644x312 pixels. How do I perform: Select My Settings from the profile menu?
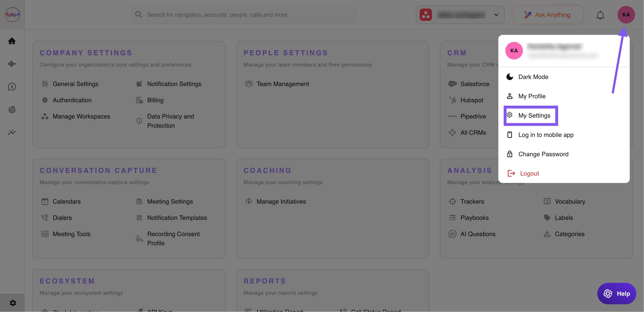pos(534,115)
